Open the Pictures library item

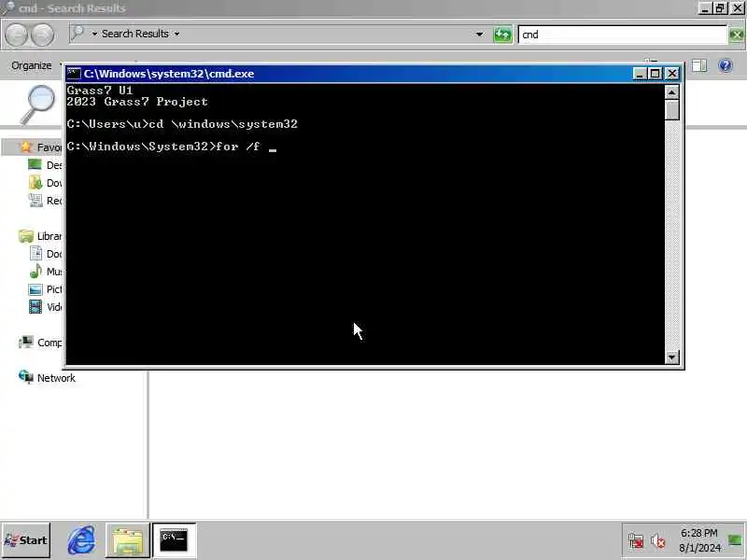(45, 289)
